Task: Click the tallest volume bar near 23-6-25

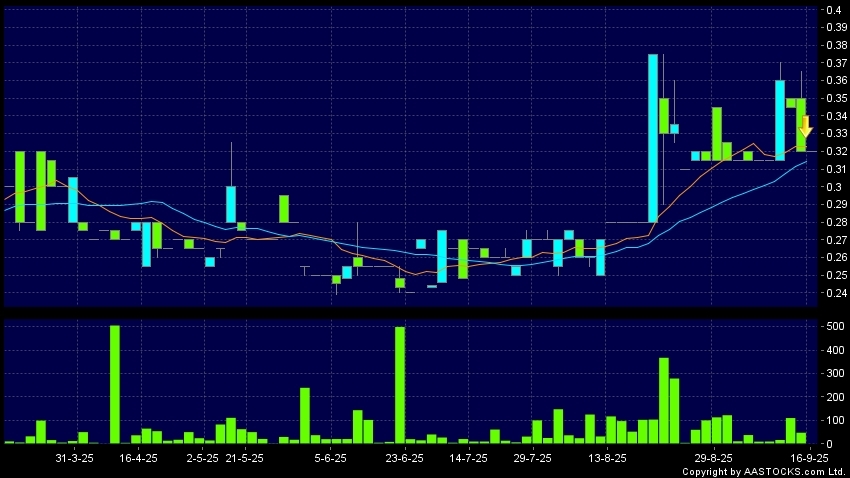Action: [400, 385]
